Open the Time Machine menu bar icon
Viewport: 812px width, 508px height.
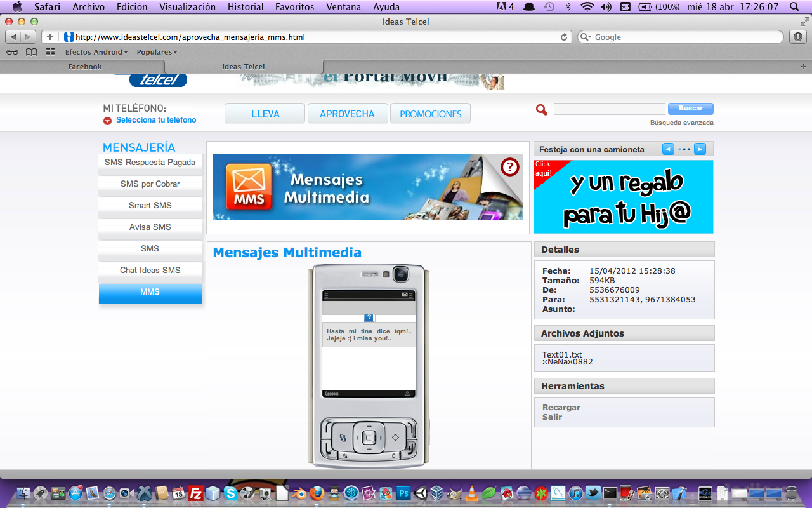(x=549, y=7)
